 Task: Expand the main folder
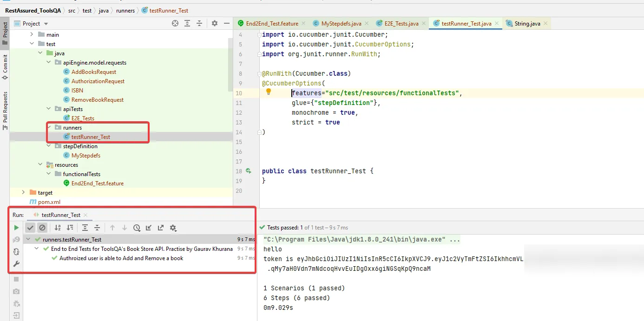(32, 34)
